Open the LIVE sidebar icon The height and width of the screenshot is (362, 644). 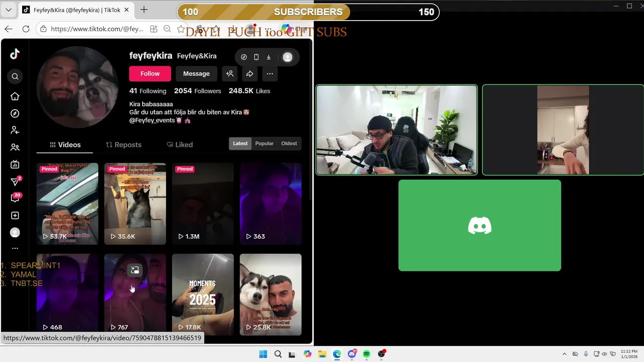(15, 164)
